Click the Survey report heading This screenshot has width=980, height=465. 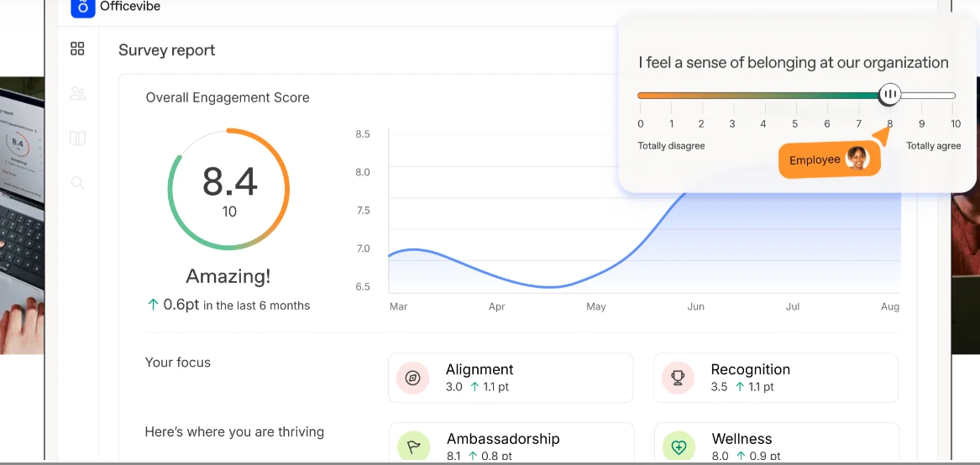[166, 50]
